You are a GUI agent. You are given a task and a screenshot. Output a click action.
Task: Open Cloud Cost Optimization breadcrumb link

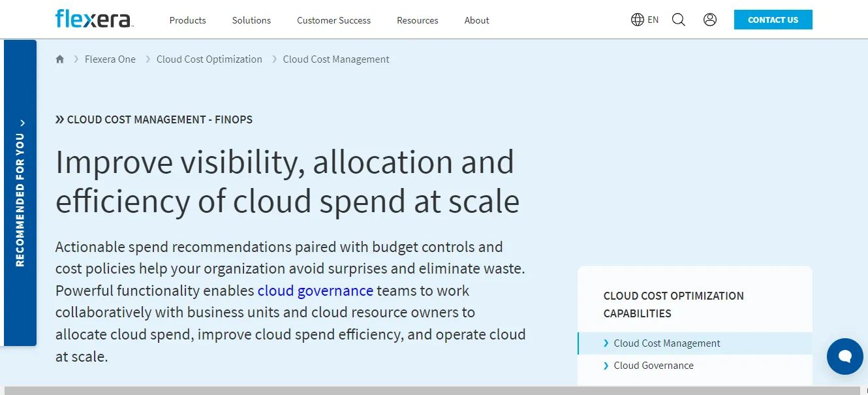(209, 59)
